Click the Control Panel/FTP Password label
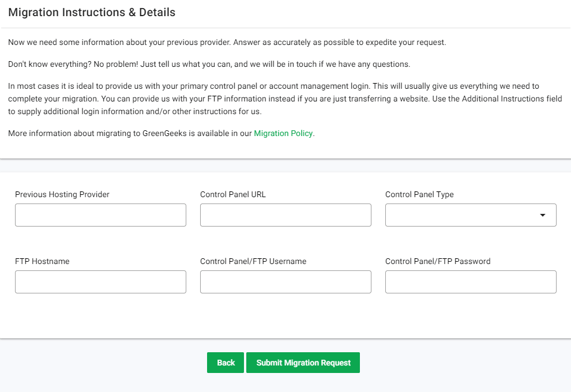 click(438, 261)
